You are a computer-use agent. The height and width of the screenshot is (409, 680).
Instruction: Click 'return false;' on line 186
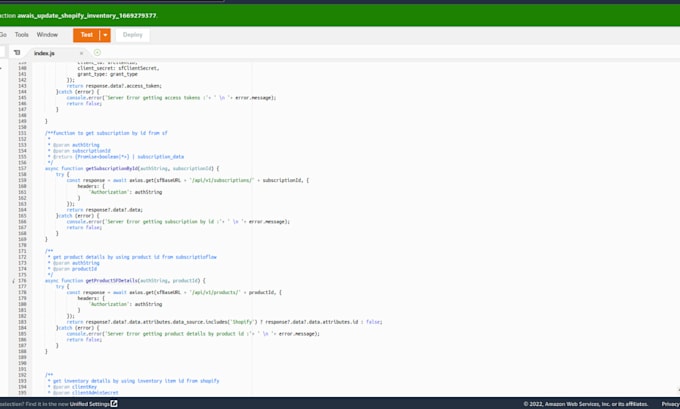(x=84, y=340)
